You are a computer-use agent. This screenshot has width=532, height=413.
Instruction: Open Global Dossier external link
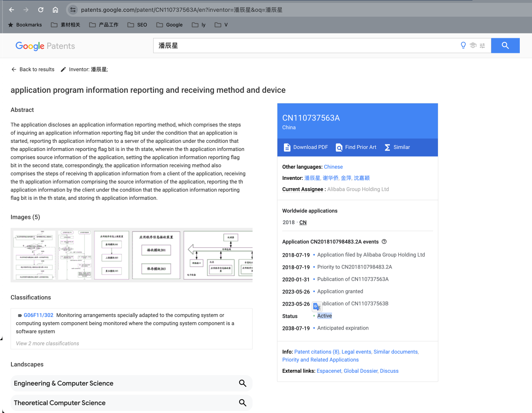click(361, 371)
